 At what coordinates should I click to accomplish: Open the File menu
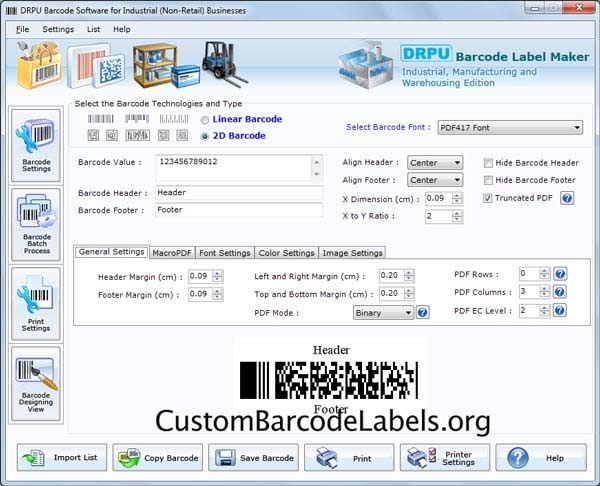23,29
